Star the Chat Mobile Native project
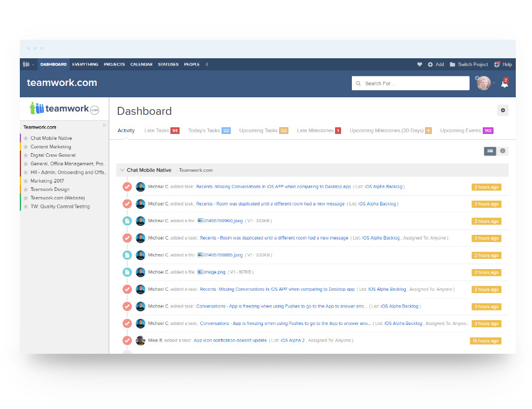The height and width of the screenshot is (409, 532). (26, 138)
